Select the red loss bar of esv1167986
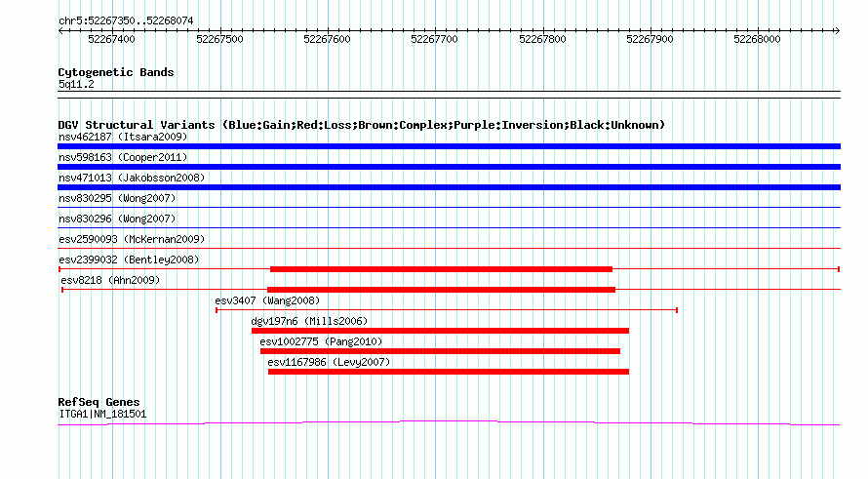This screenshot has width=868, height=479. click(x=449, y=372)
